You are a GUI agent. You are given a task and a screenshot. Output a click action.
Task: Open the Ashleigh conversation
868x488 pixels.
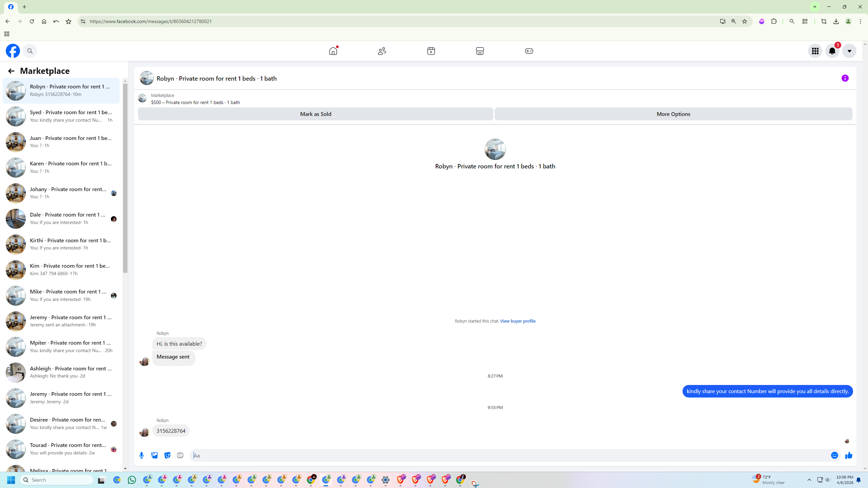[x=61, y=372]
